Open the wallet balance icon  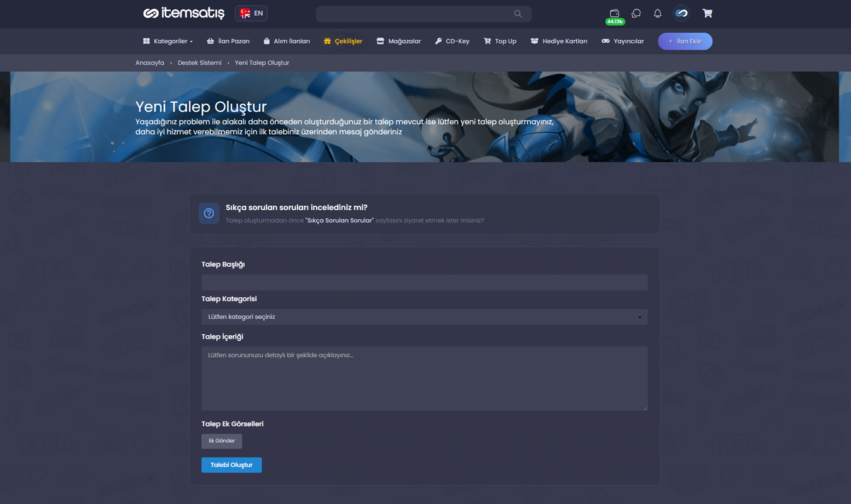coord(615,13)
